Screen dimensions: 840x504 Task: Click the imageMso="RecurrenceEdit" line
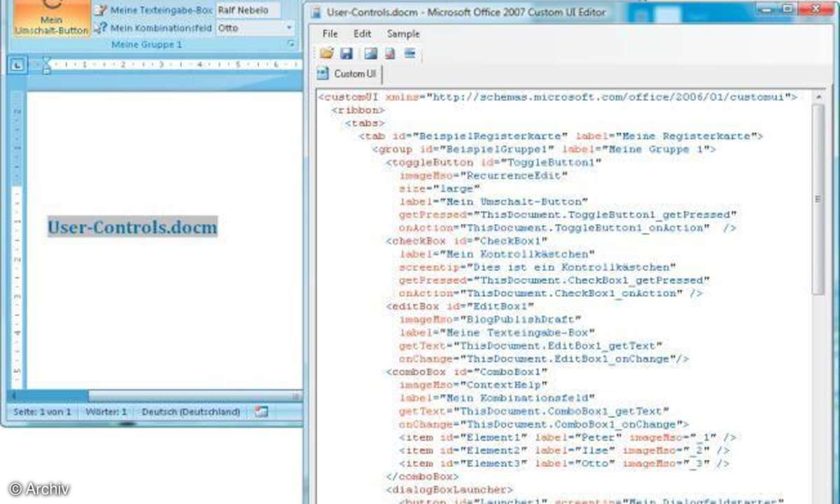(x=484, y=176)
